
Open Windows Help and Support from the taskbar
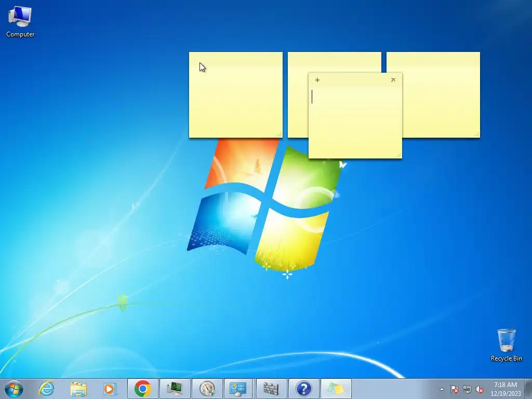[303, 389]
